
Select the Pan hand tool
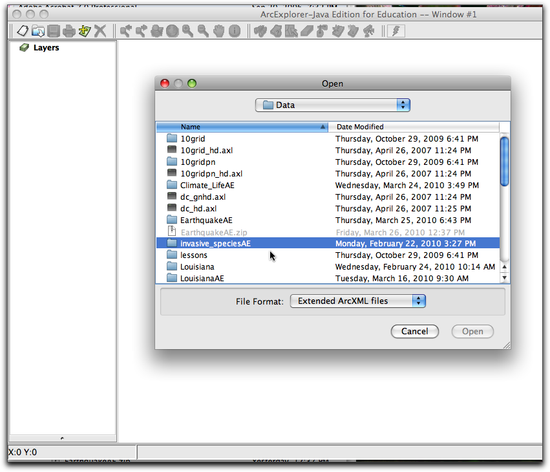219,31
